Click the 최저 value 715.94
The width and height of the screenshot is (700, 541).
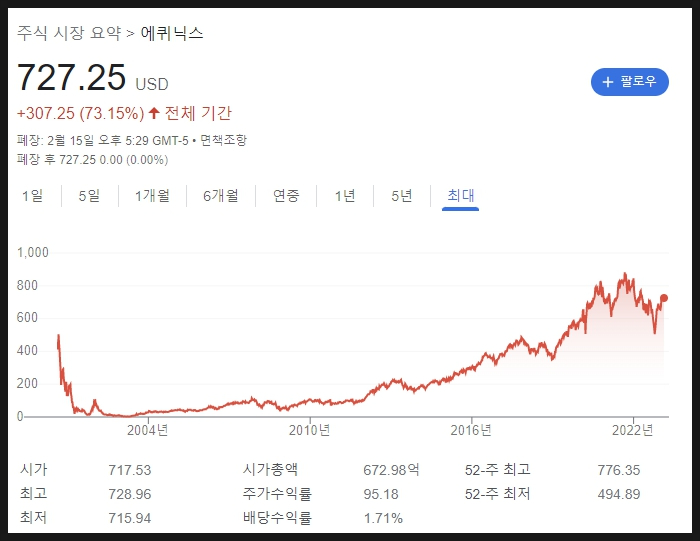click(x=130, y=518)
